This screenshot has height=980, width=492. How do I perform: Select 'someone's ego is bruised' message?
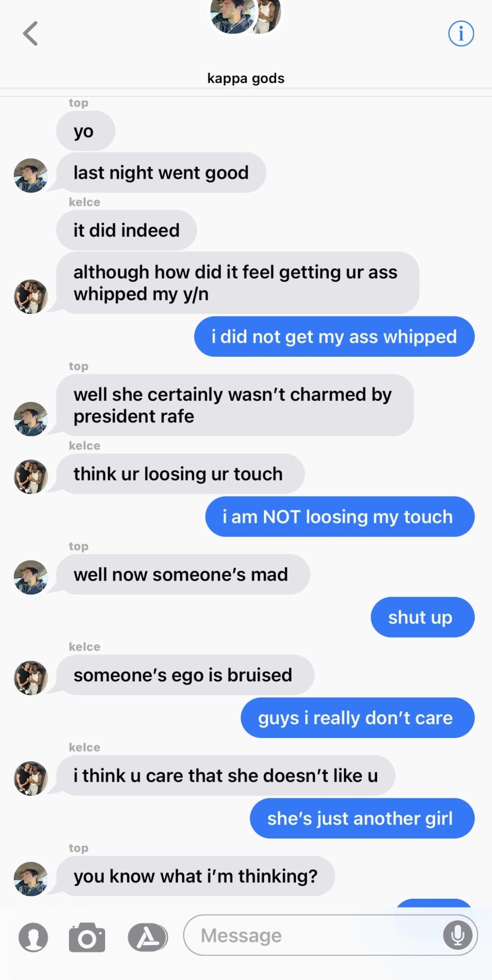point(185,675)
